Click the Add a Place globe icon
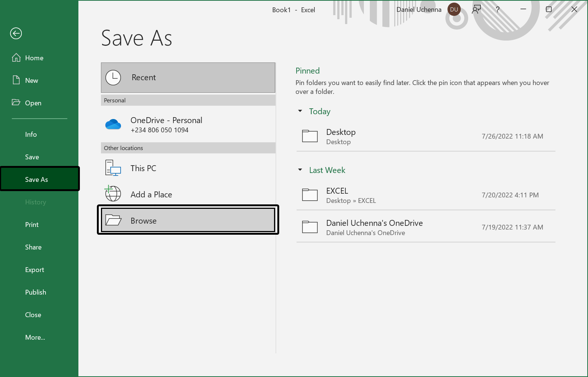The height and width of the screenshot is (377, 588). 113,194
